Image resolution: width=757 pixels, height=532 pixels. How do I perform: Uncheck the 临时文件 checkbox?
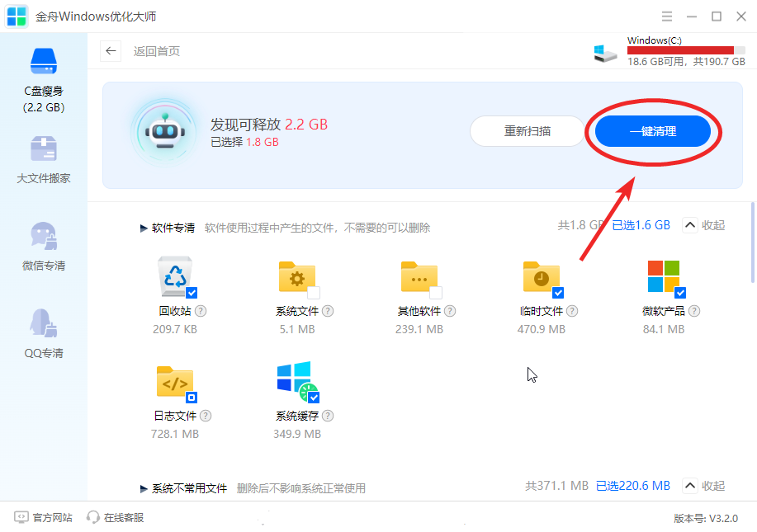pos(558,293)
